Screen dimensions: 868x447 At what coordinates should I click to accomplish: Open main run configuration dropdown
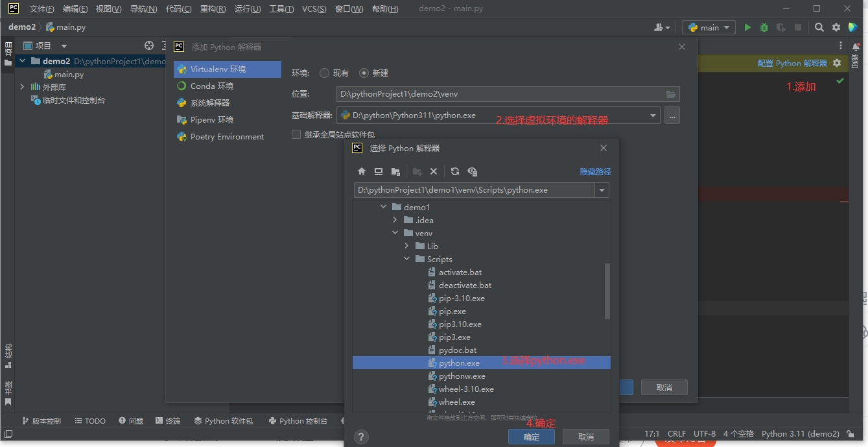(709, 27)
